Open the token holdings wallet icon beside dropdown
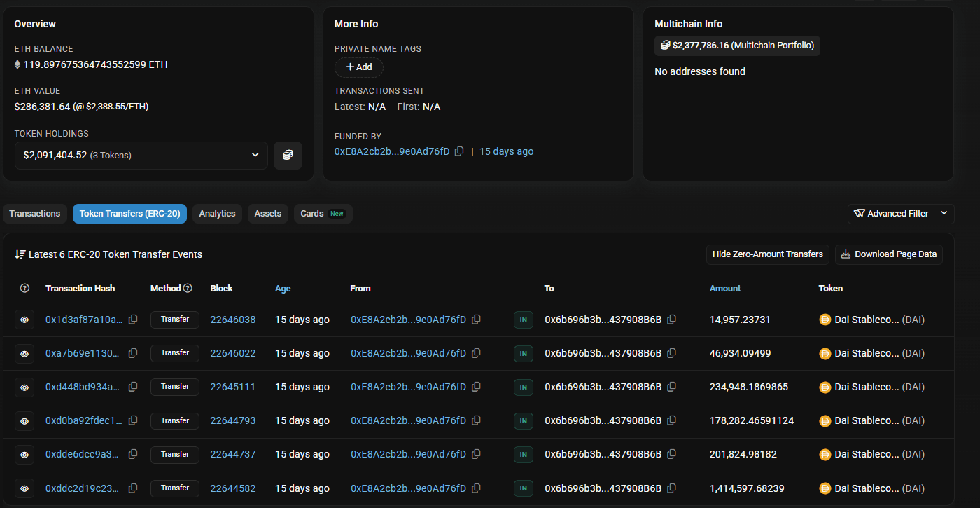Screen dimensions: 980x508 coord(288,155)
